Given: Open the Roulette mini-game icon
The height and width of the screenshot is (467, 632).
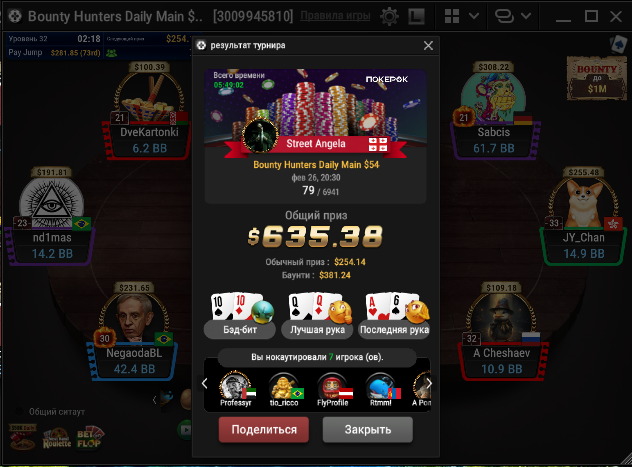Looking at the screenshot, I should point(56,439).
